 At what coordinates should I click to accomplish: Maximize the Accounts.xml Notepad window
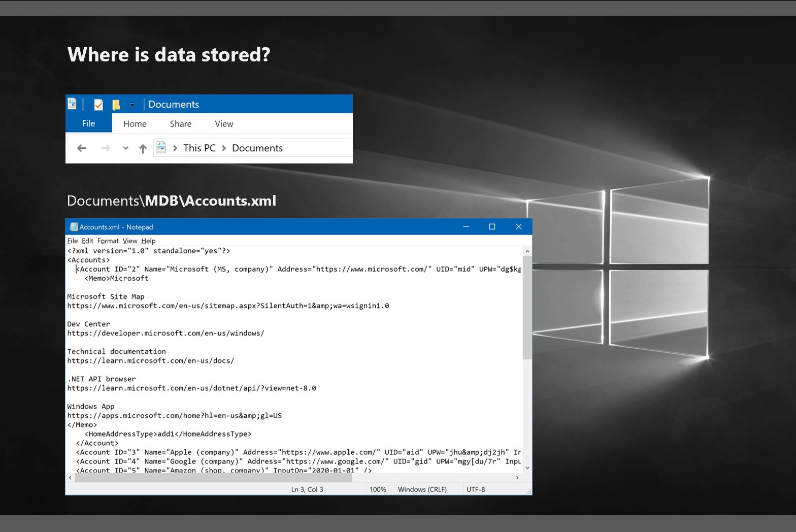492,226
